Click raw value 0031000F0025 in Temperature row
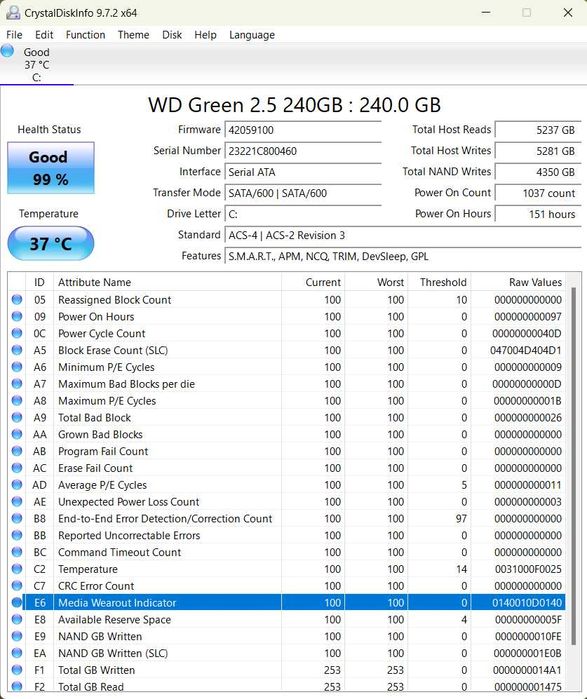Screen dimensions: 587x699 [528, 569]
